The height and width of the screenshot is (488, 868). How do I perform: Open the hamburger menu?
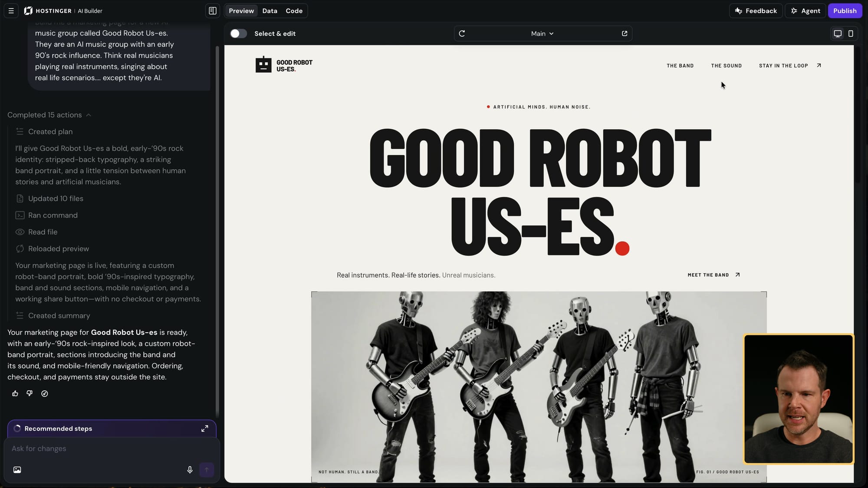[11, 11]
